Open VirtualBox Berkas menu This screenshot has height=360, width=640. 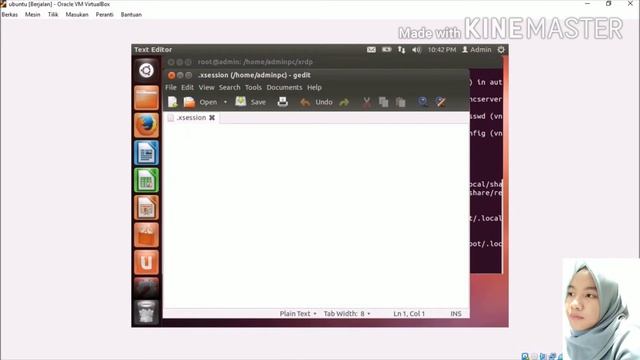[10, 14]
